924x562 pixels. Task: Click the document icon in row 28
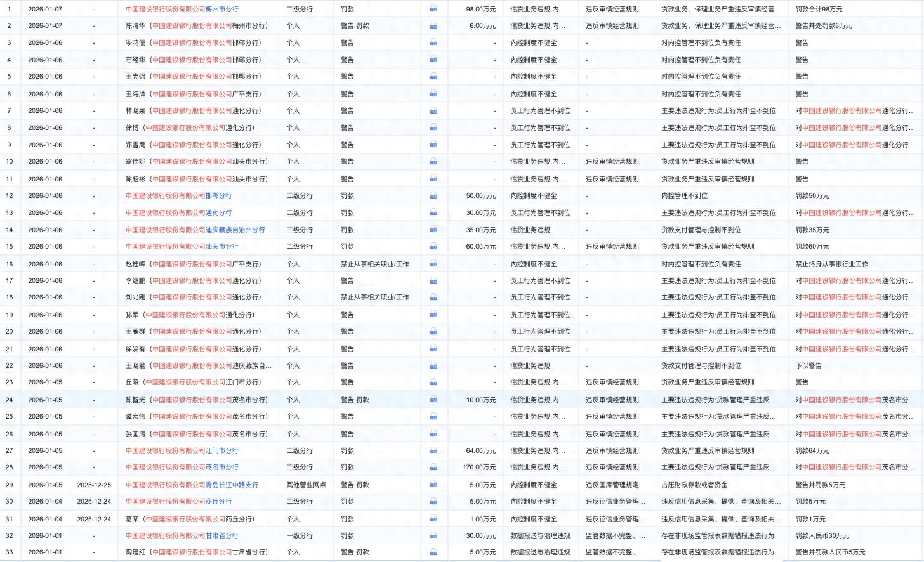tap(433, 467)
